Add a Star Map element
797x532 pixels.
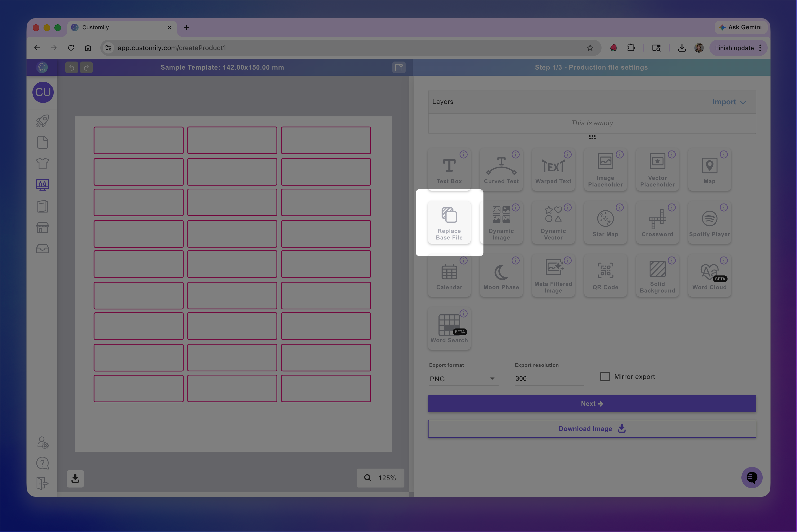[605, 222]
